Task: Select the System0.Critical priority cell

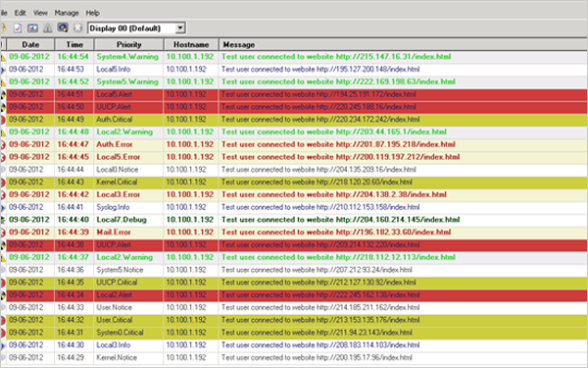Action: (x=128, y=333)
